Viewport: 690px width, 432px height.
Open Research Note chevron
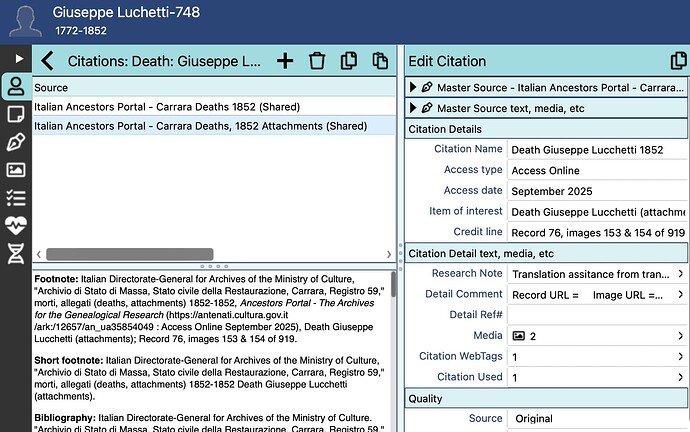pyautogui.click(x=680, y=274)
